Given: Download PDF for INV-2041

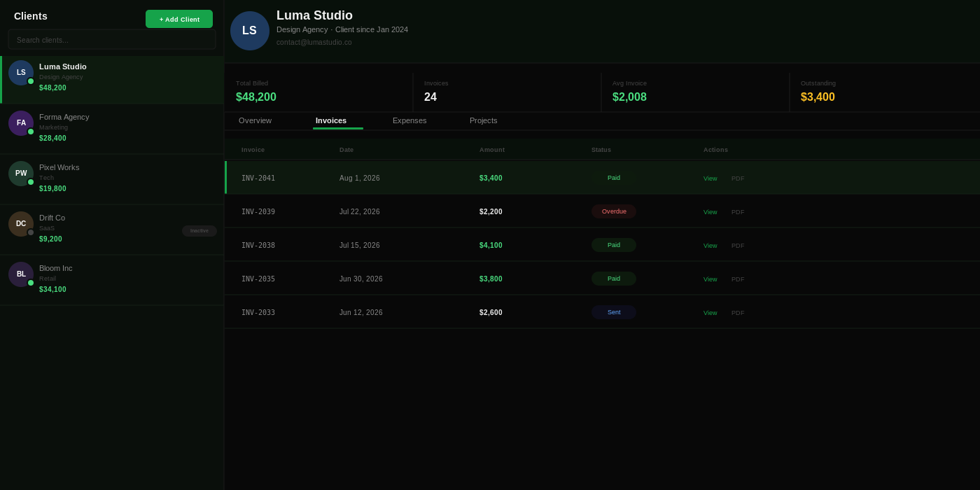Looking at the screenshot, I should click(738, 178).
